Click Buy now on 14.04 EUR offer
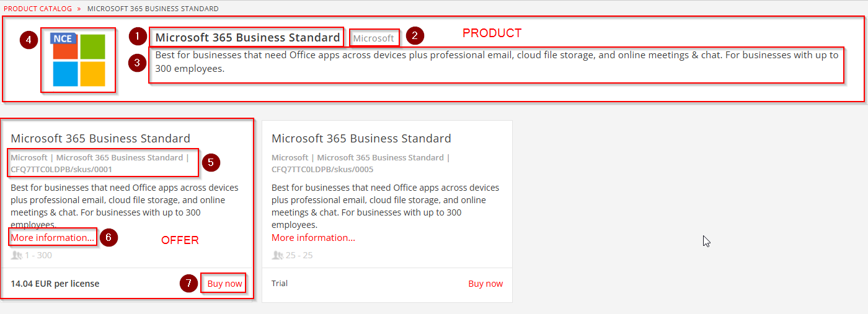The height and width of the screenshot is (314, 868). pyautogui.click(x=224, y=284)
